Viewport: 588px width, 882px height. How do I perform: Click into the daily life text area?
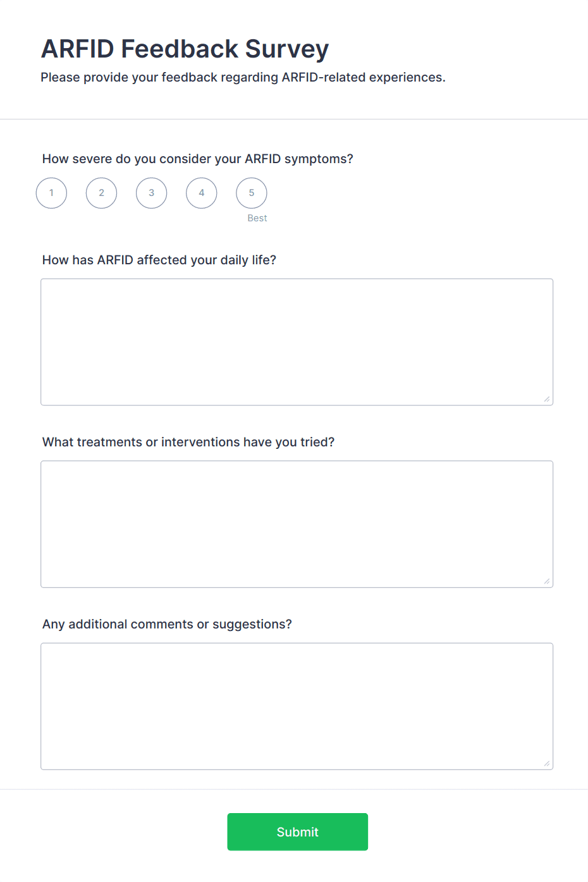pos(297,341)
